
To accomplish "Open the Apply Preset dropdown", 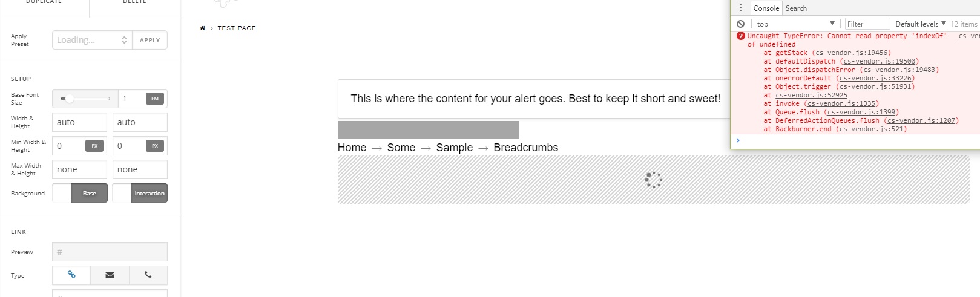I will click(92, 40).
